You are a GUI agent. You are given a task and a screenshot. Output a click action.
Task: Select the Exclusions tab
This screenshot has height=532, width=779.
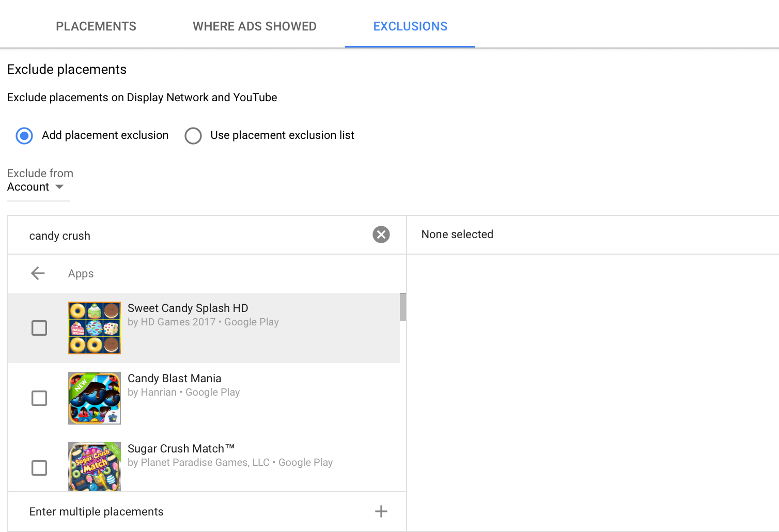[410, 26]
